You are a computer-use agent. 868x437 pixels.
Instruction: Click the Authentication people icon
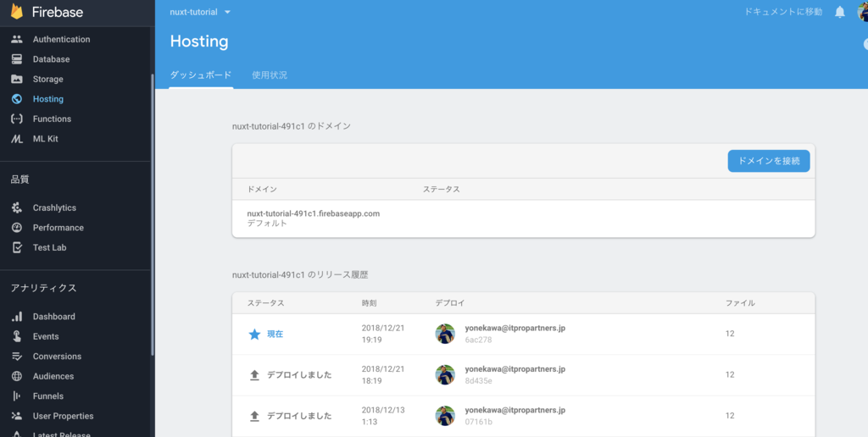tap(17, 39)
